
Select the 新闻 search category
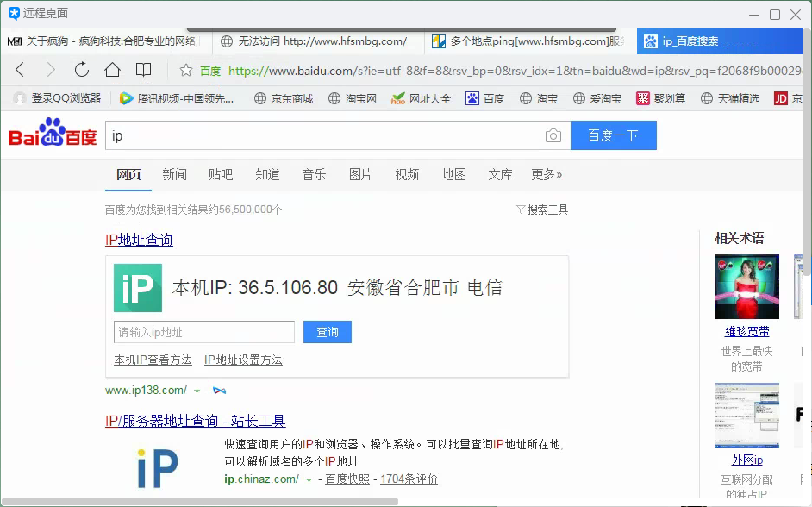pos(174,174)
